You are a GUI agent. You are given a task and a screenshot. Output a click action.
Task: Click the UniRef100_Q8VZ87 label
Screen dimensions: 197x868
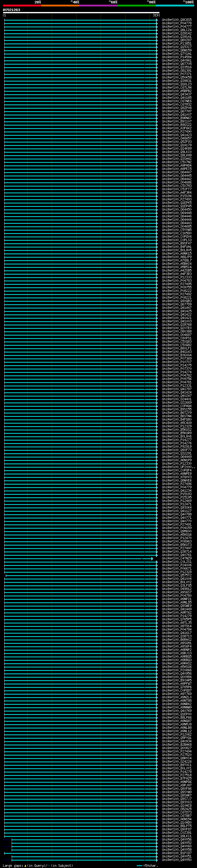point(177,40)
